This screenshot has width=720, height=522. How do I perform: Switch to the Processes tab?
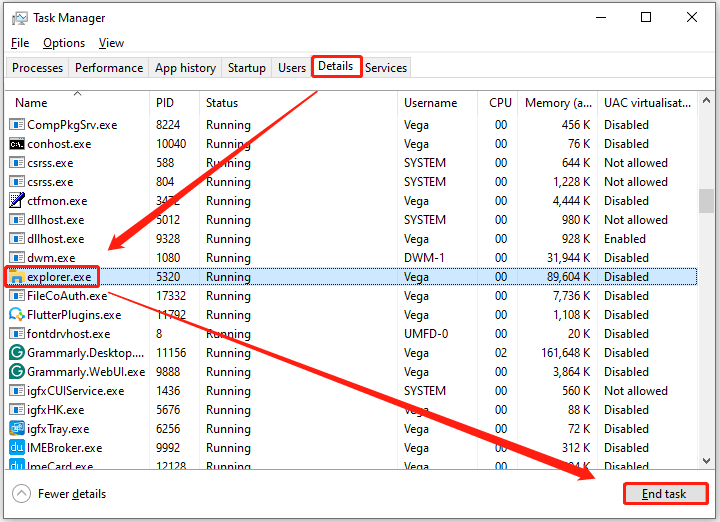tap(37, 68)
